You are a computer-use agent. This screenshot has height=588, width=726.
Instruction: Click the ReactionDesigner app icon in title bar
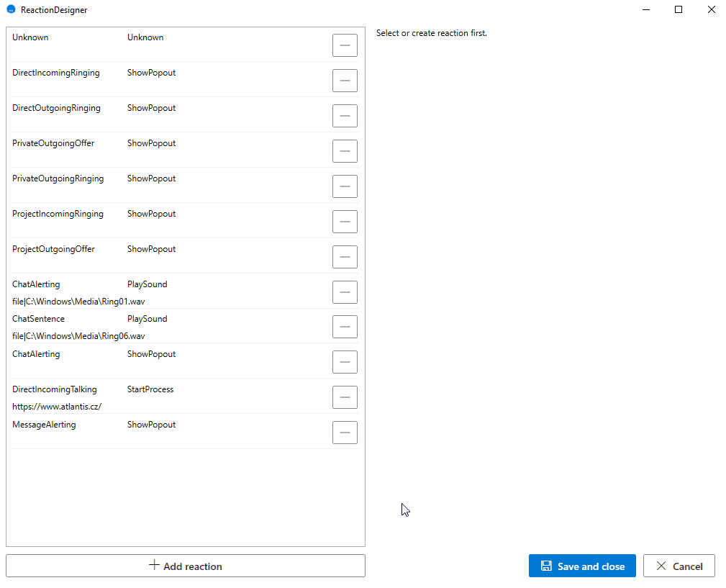click(11, 9)
